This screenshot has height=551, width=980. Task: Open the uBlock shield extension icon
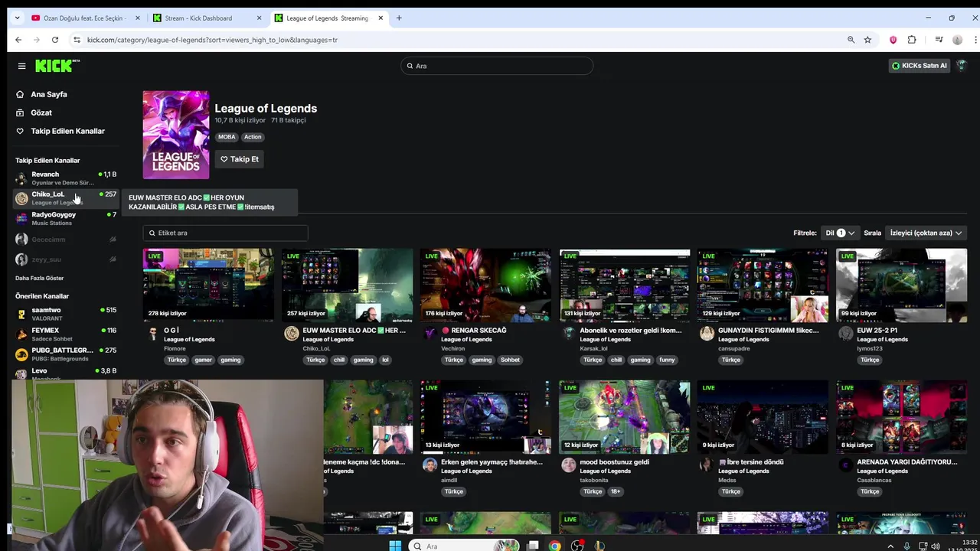coord(893,40)
